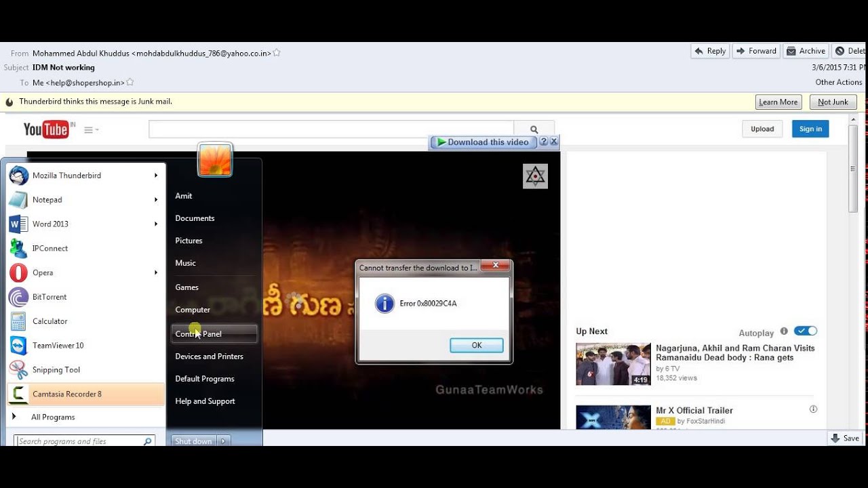Click Learn More on junk notice
The height and width of the screenshot is (488, 868).
pyautogui.click(x=778, y=102)
